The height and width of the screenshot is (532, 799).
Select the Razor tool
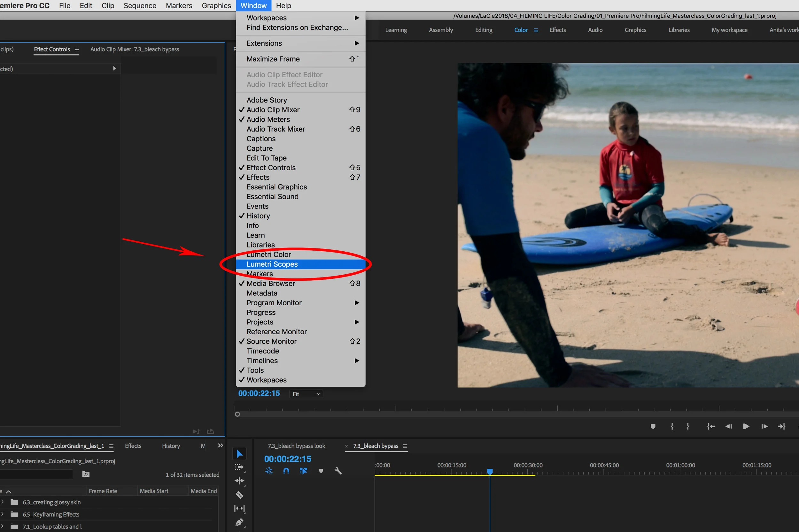point(239,495)
